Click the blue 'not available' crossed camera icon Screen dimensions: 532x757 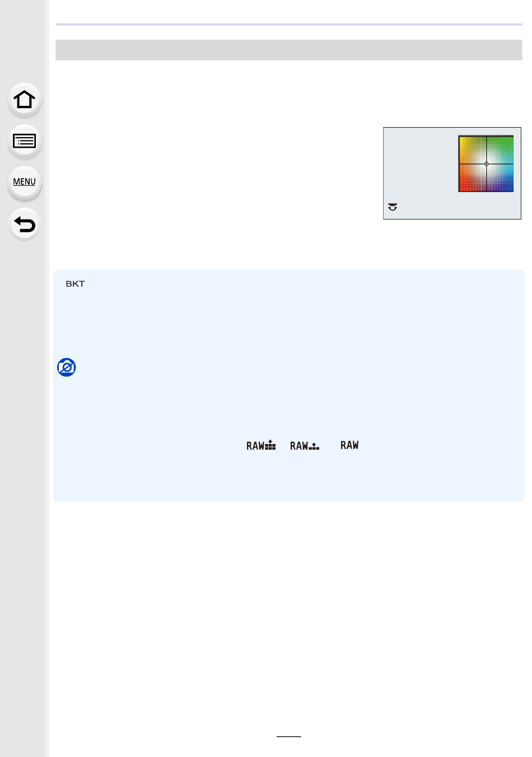point(67,367)
